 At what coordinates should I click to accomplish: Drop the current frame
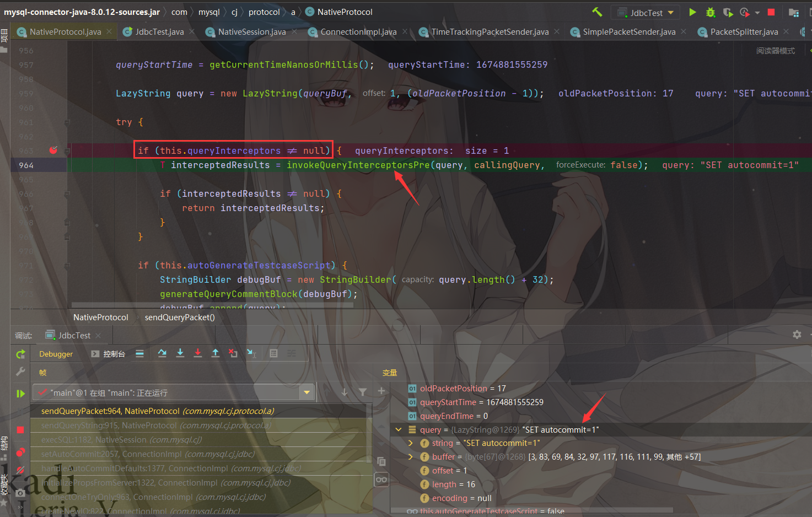(x=233, y=353)
